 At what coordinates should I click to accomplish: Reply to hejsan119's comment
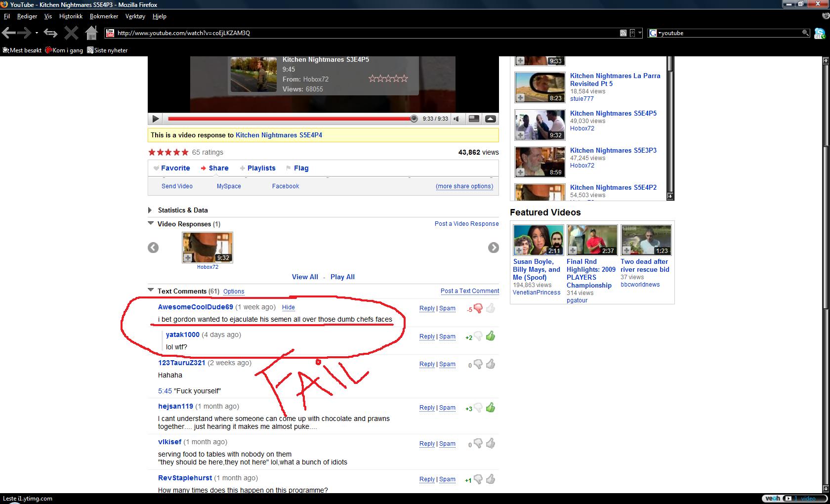427,408
